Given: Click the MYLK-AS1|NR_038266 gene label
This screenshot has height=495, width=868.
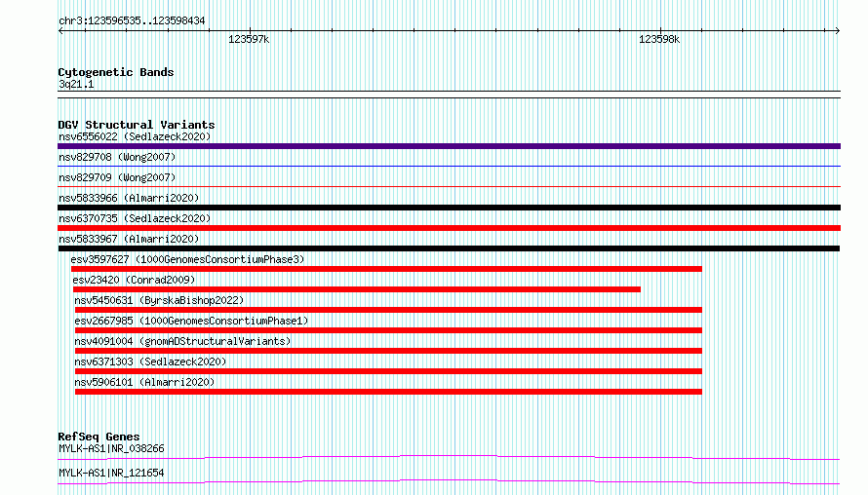Looking at the screenshot, I should 111,448.
